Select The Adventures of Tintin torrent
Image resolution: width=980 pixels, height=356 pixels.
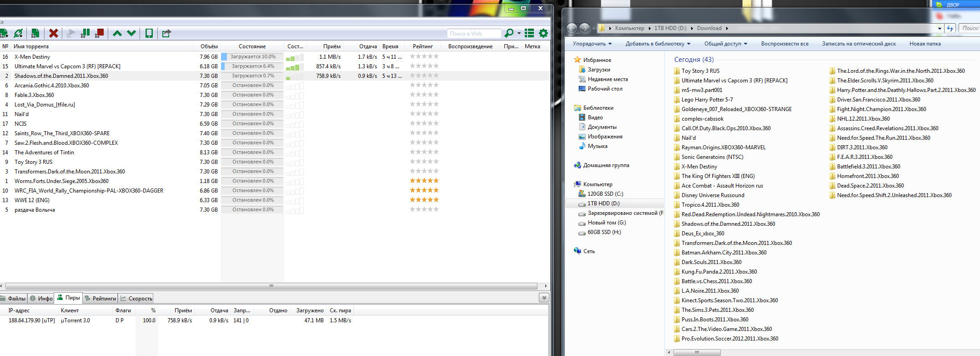pos(275,153)
